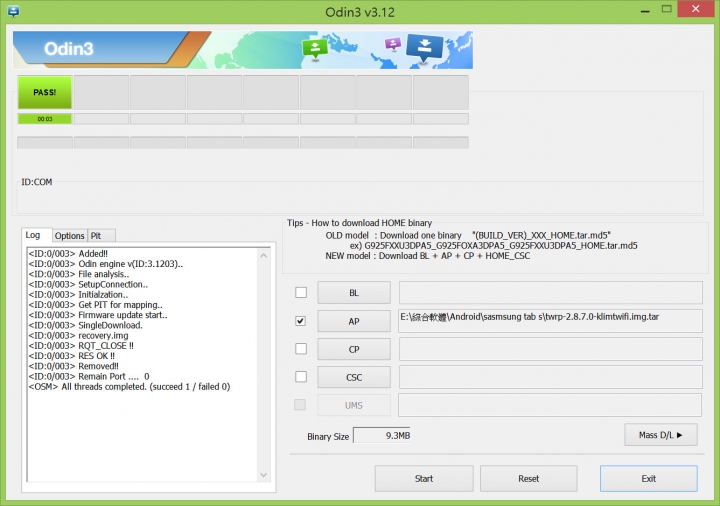720x506 pixels.
Task: Select log line 'Removed!!'
Action: tap(73, 366)
